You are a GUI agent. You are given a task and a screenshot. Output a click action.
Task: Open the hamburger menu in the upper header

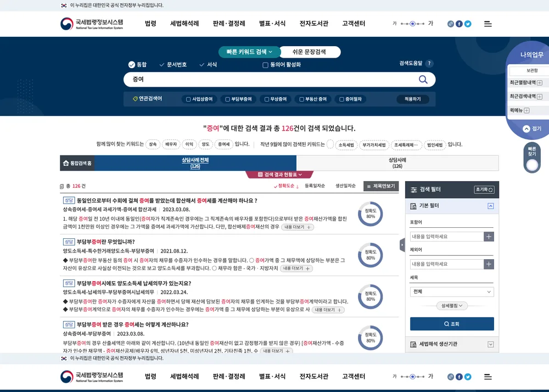point(488,24)
